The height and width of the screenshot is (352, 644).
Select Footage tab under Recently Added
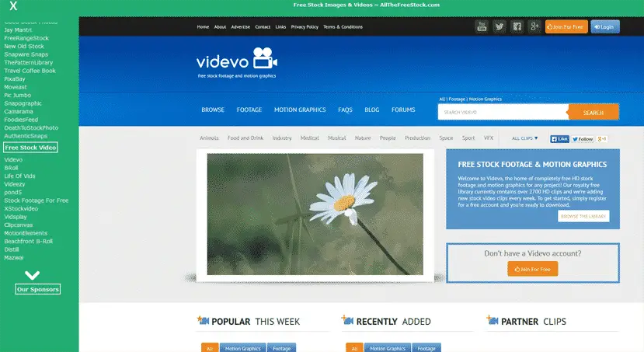tap(426, 348)
